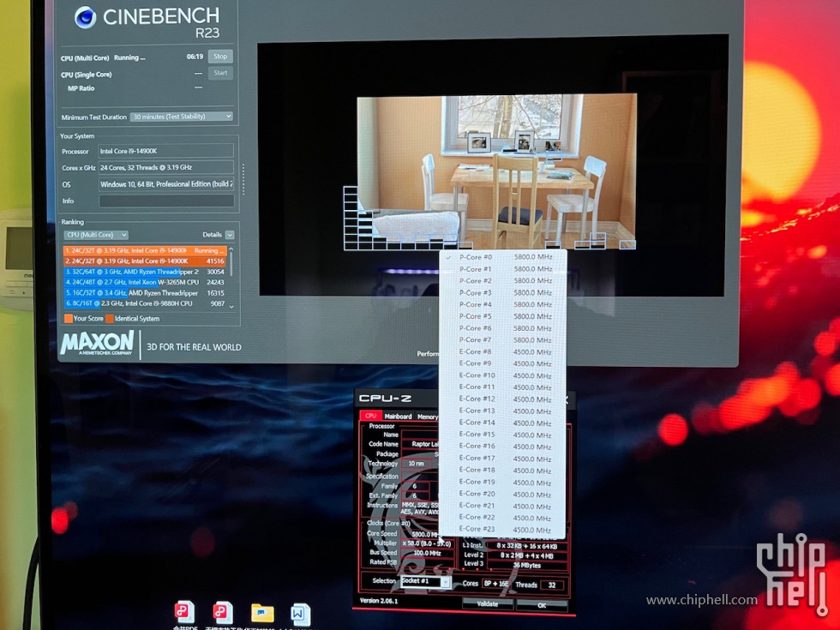Select P-Core #1 in the core list
Viewport: 840px width, 630px height.
502,269
